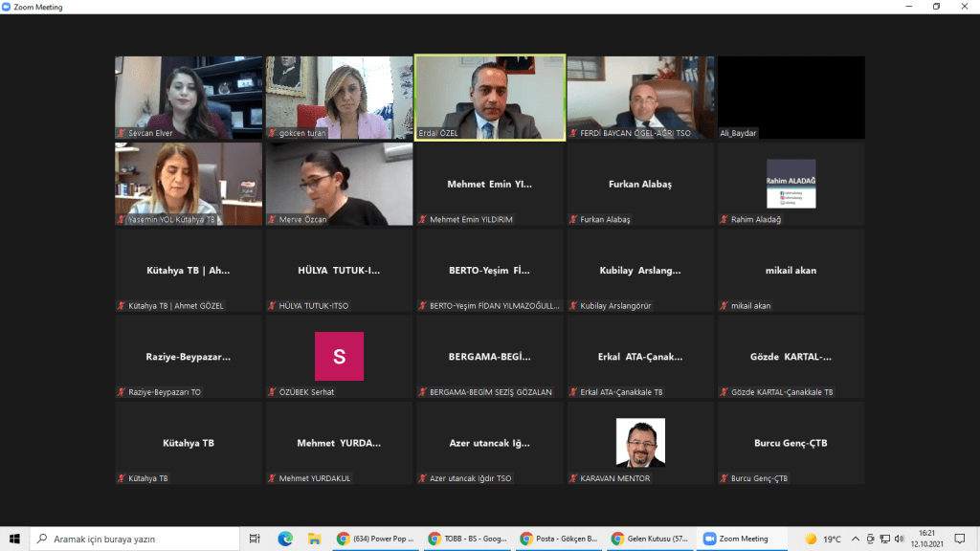Switch to the Power Pop Chrome window
980x551 pixels.
[x=376, y=539]
